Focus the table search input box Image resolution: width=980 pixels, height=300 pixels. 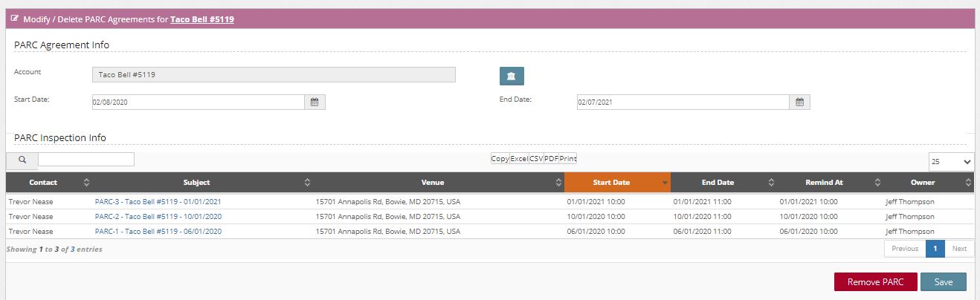(86, 159)
